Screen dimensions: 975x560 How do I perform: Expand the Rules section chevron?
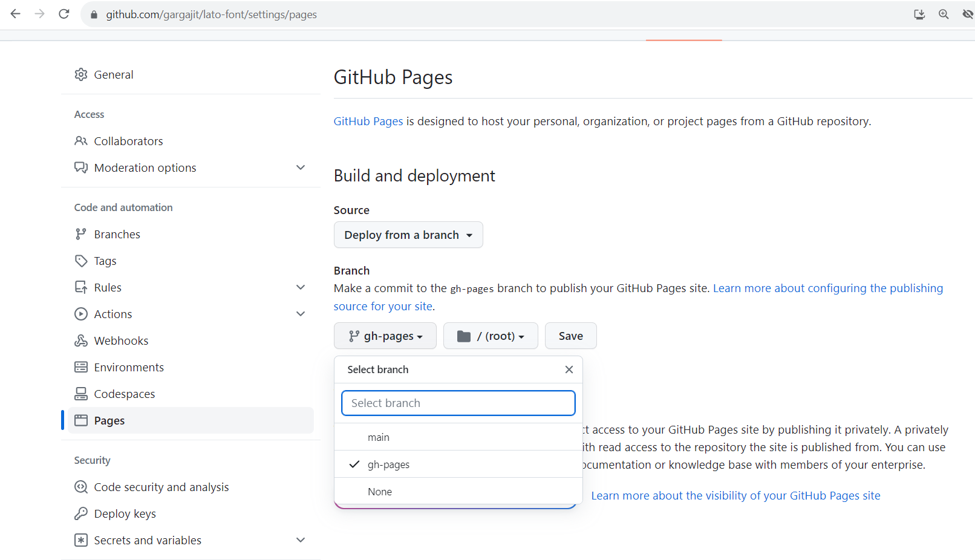(x=301, y=287)
